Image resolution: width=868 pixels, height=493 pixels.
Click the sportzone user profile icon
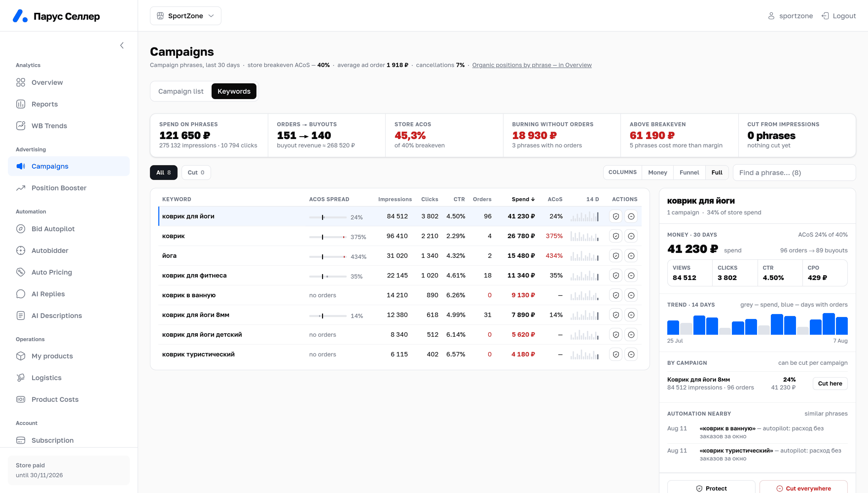771,16
